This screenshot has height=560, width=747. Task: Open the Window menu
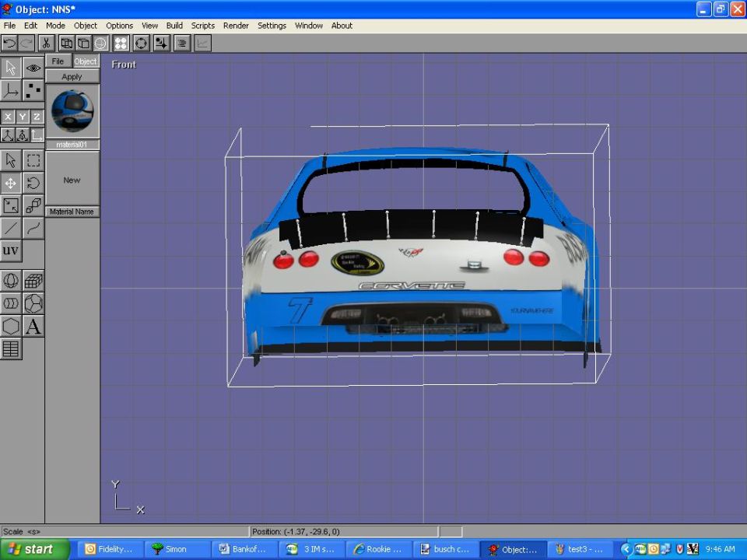[309, 26]
